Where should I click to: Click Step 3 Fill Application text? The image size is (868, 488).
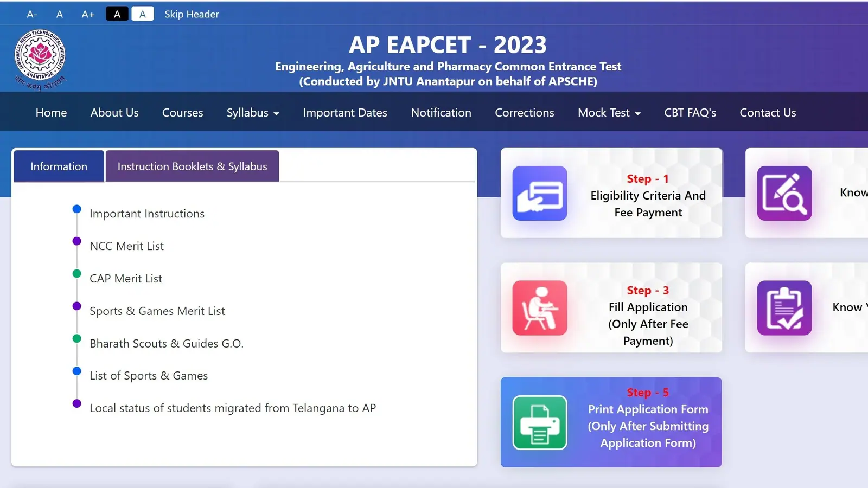click(648, 315)
